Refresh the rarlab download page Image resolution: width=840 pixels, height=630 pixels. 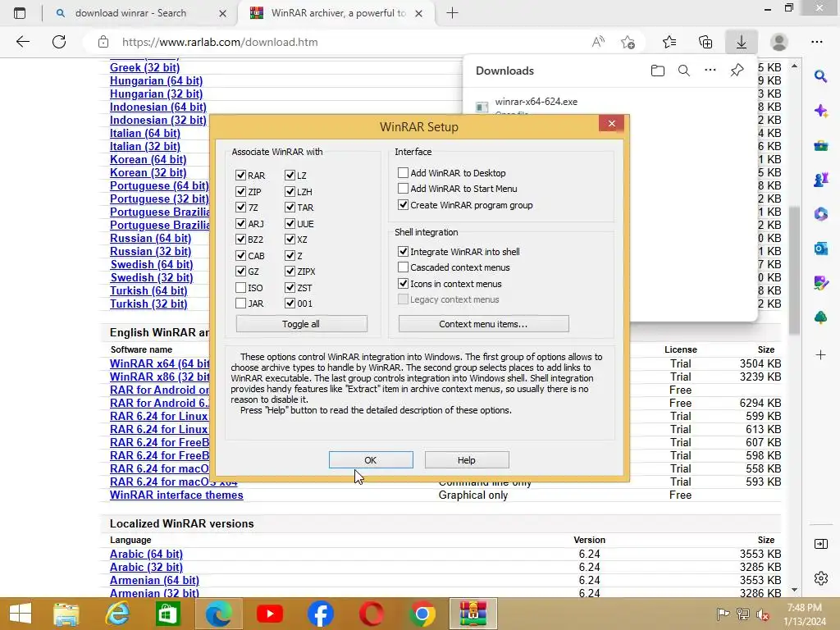(x=59, y=42)
